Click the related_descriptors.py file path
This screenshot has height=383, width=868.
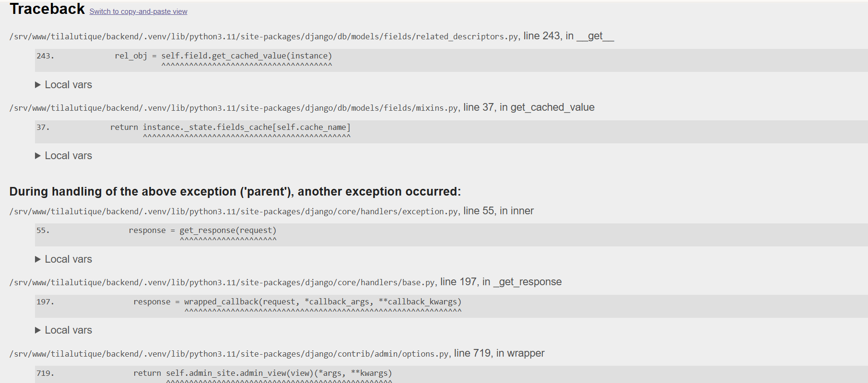pyautogui.click(x=263, y=37)
